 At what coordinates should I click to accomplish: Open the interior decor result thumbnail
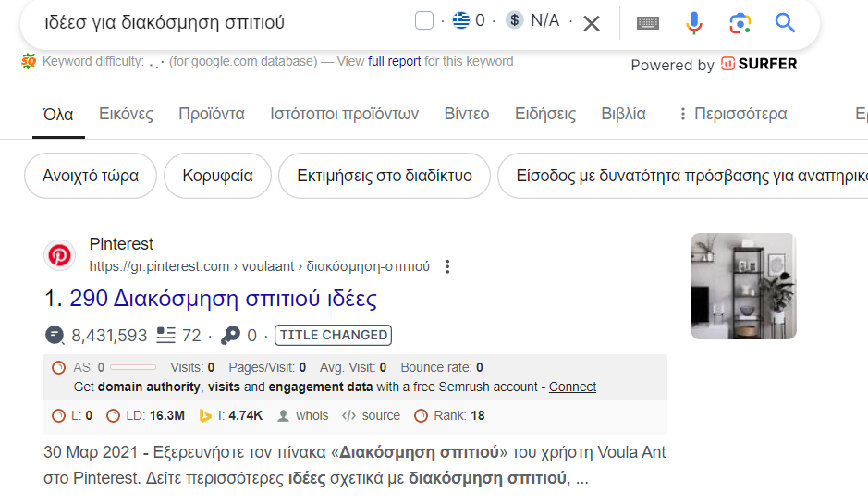coord(743,286)
